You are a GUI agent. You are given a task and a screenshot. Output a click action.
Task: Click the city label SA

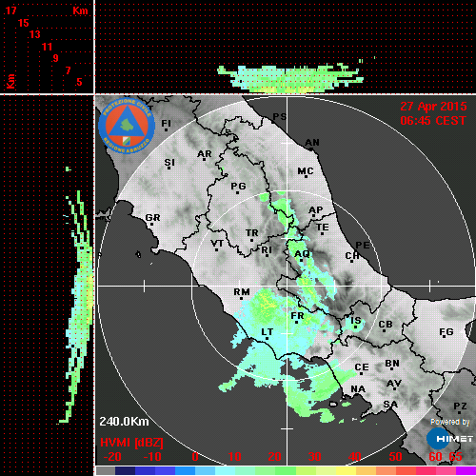point(390,405)
